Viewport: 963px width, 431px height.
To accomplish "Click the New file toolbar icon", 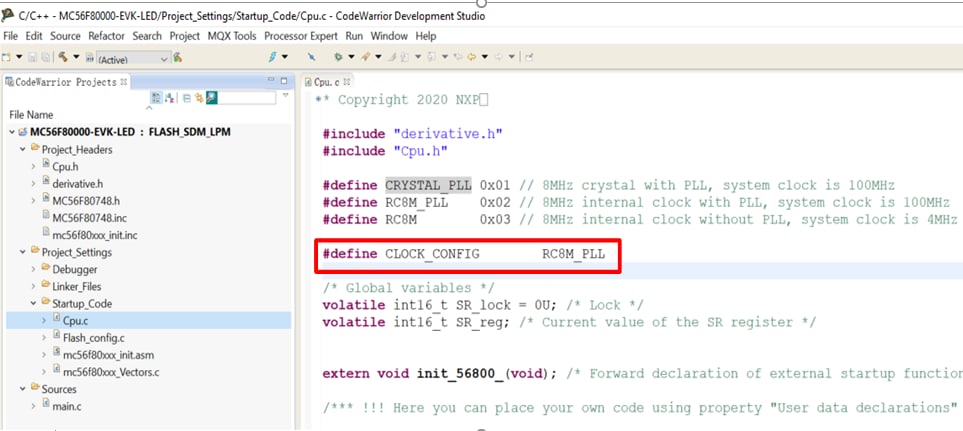I will [8, 58].
